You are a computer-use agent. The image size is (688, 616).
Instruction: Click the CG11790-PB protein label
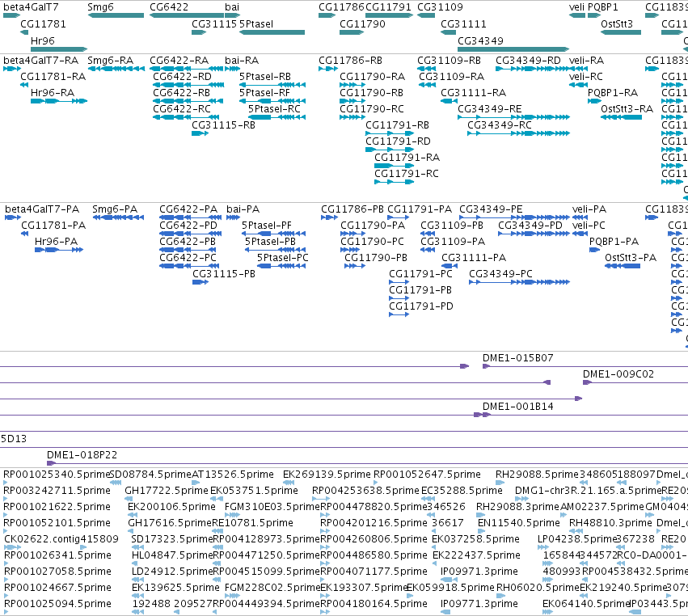[x=376, y=258]
